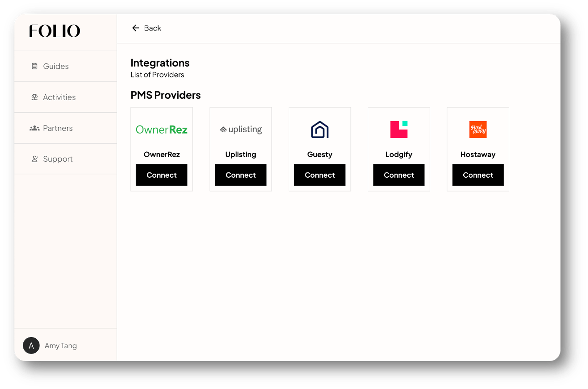Connect the Uplisting provider
The image size is (588, 389).
240,175
